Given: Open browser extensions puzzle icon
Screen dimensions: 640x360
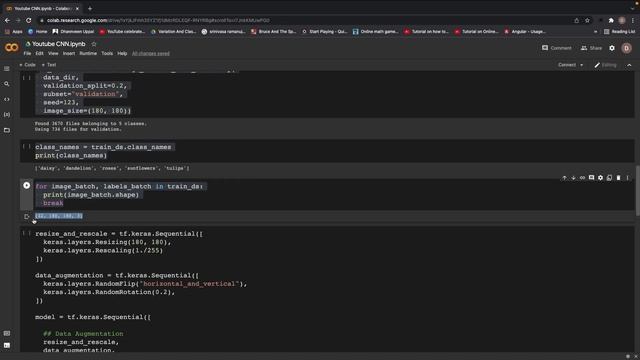Looking at the screenshot, I should 611,20.
